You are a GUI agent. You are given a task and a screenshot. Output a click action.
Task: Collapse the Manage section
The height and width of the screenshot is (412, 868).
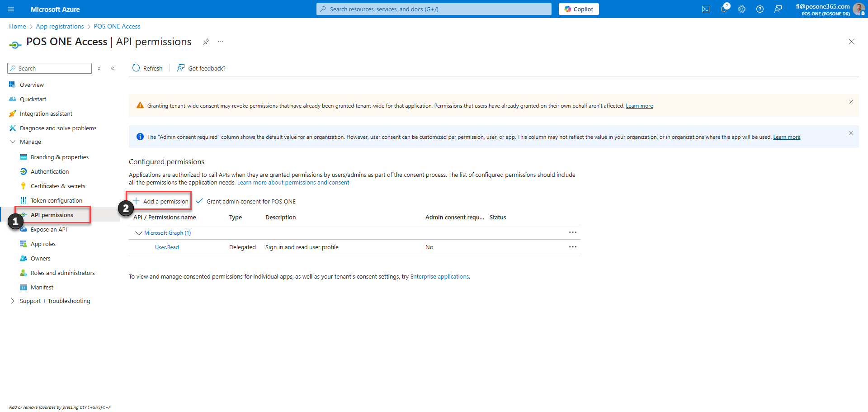(12, 142)
